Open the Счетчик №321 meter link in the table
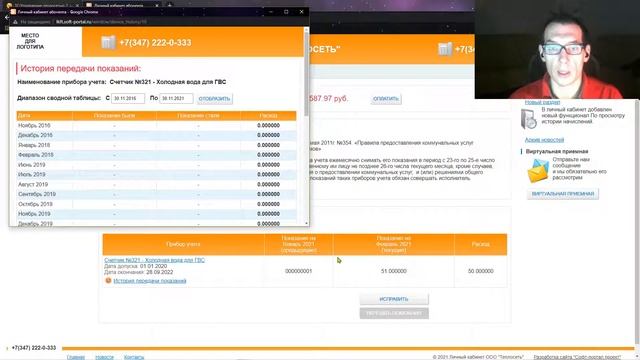This screenshot has height=360, width=640. 154,260
